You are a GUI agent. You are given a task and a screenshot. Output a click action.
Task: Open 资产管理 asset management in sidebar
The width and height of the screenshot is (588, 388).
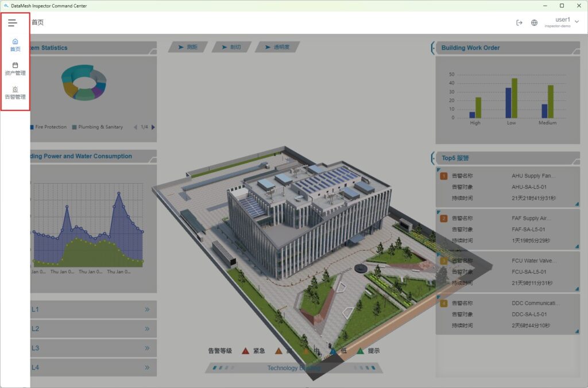coord(15,69)
